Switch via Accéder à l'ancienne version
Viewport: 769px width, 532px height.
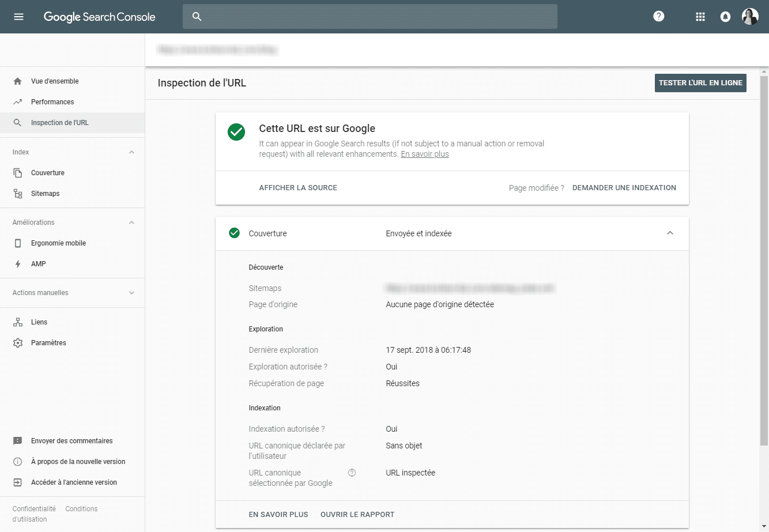74,482
